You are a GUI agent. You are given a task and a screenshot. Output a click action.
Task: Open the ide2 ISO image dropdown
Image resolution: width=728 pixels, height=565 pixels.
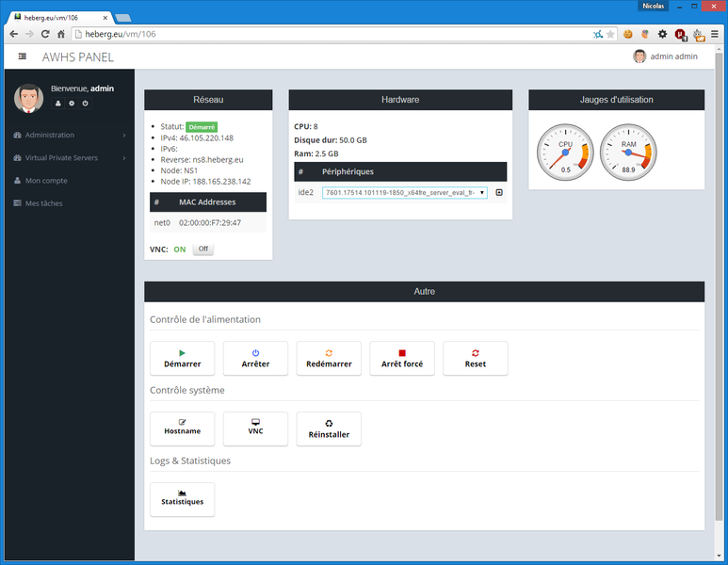click(404, 193)
